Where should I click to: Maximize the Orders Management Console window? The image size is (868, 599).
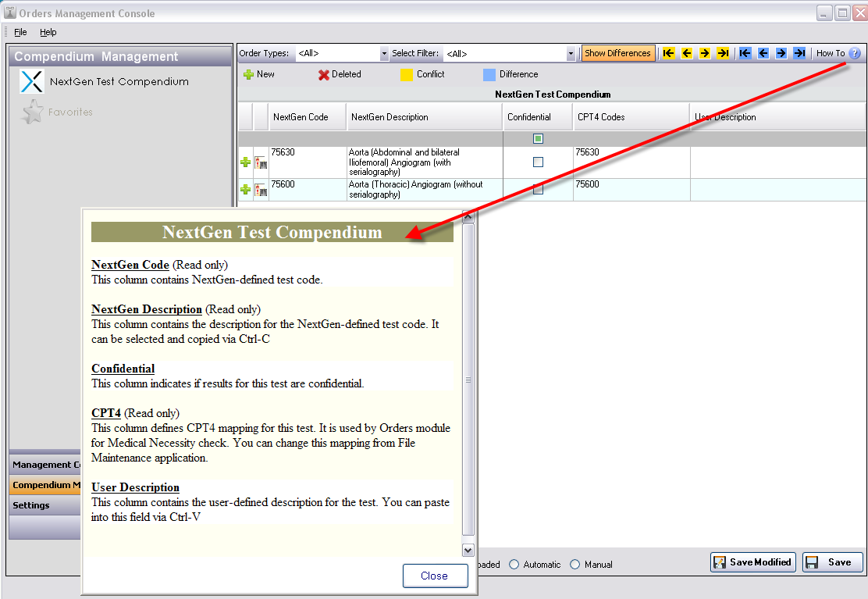[842, 12]
